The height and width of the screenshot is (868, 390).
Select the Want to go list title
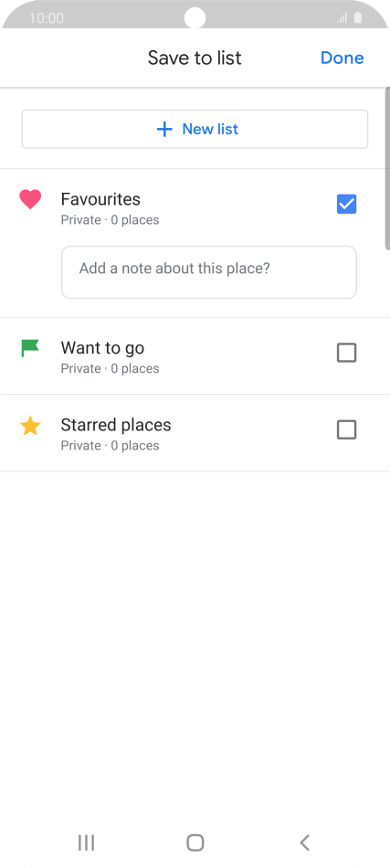(x=102, y=348)
